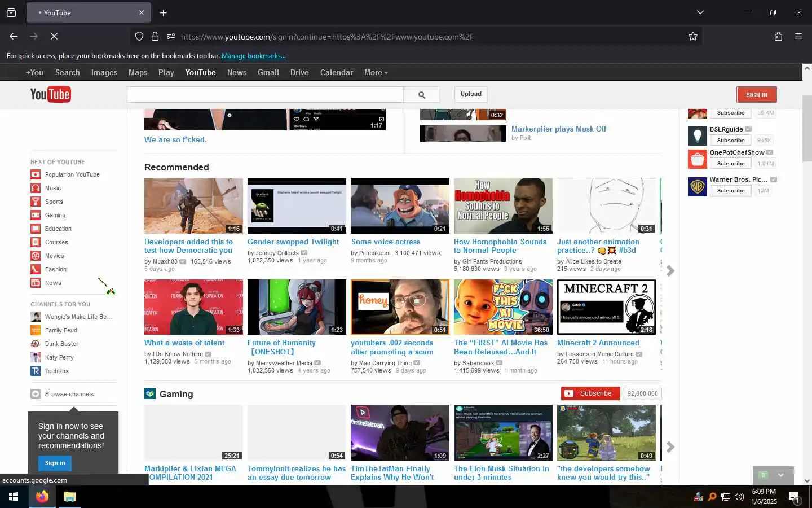Open the More dropdown in Google bar
The height and width of the screenshot is (508, 812).
[x=376, y=72]
